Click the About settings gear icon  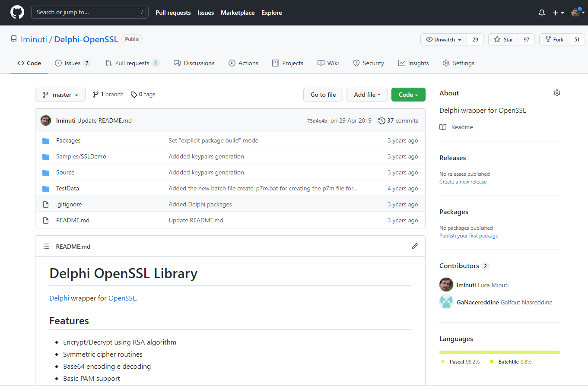point(556,93)
